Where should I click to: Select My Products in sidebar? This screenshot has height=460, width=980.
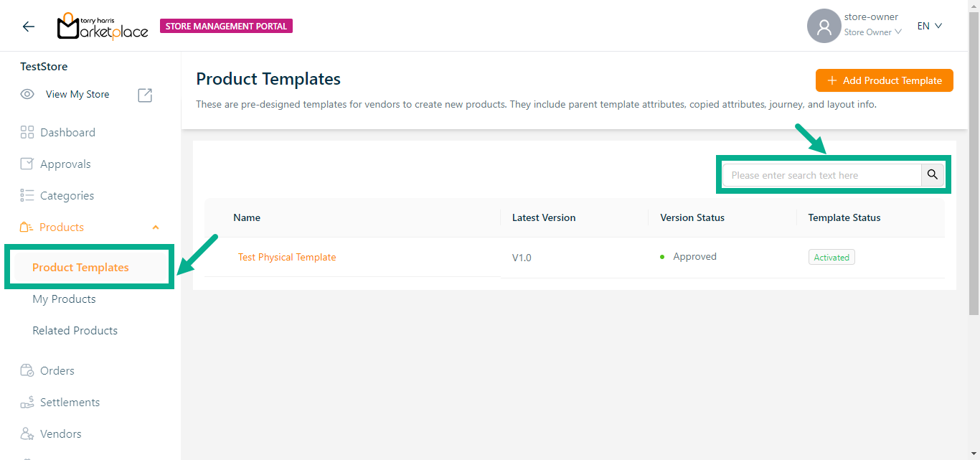[x=64, y=299]
